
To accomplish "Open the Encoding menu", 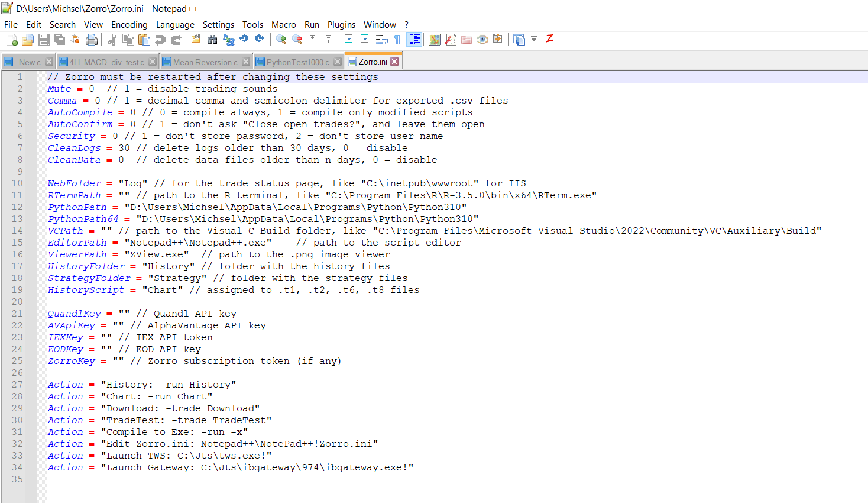I will (x=129, y=25).
